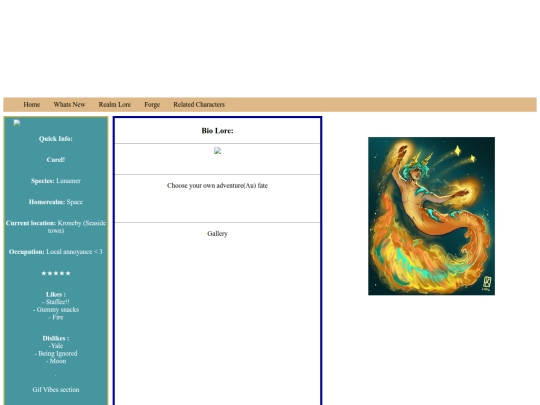The height and width of the screenshot is (405, 540).
Task: Click the name Corel!
Action: click(x=55, y=159)
